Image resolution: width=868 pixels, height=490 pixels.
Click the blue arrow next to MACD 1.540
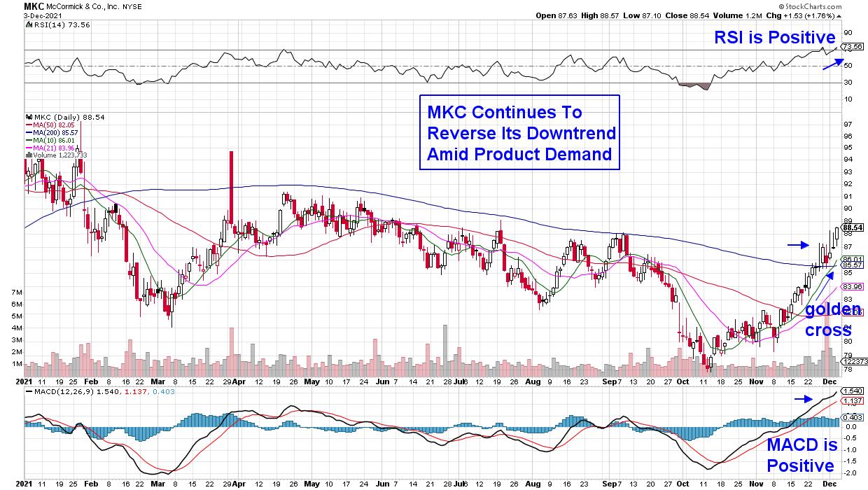804,398
